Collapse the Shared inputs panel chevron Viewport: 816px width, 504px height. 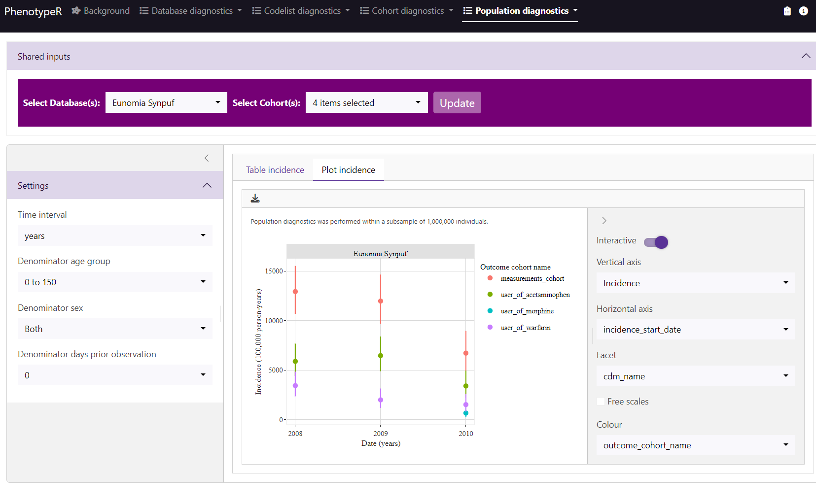click(806, 56)
